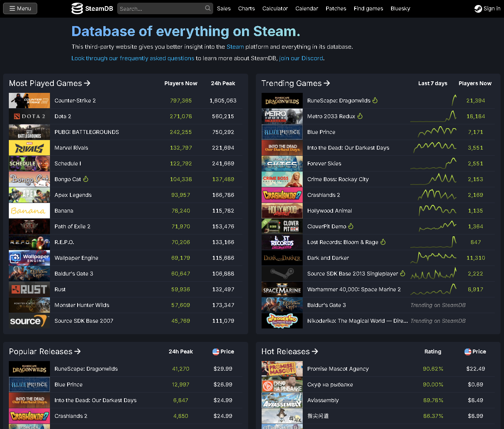Open the Patches page

336,8
